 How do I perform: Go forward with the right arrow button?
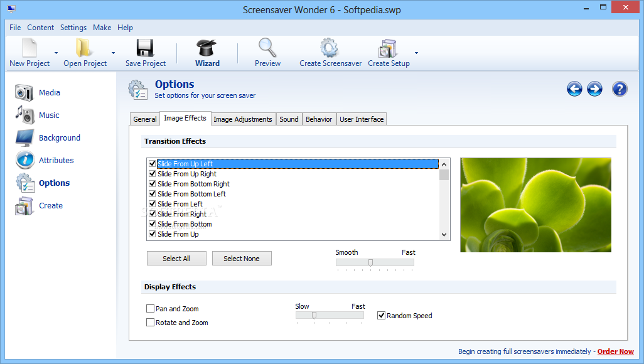594,88
